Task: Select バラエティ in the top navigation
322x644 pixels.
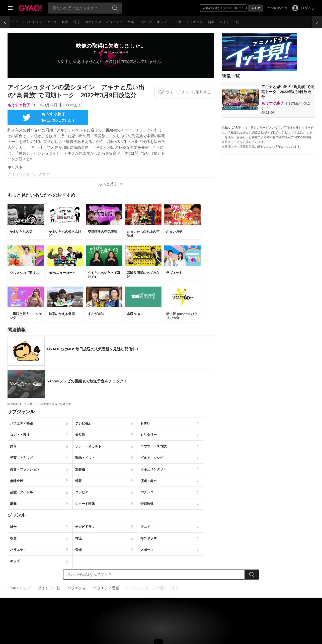Action: [x=114, y=22]
